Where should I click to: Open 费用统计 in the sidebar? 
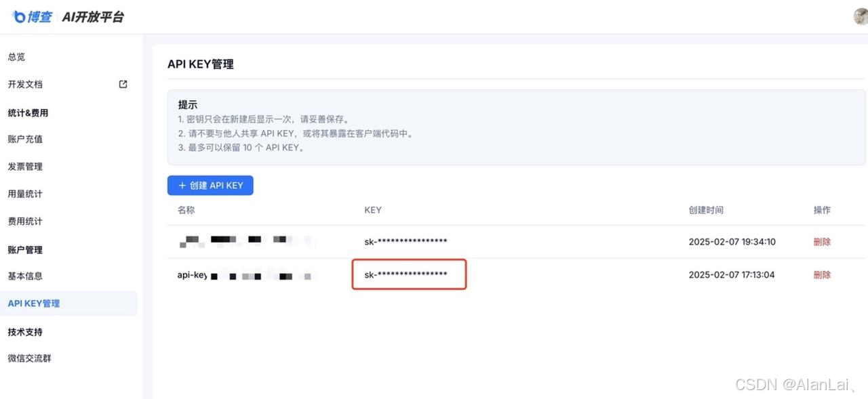click(25, 221)
